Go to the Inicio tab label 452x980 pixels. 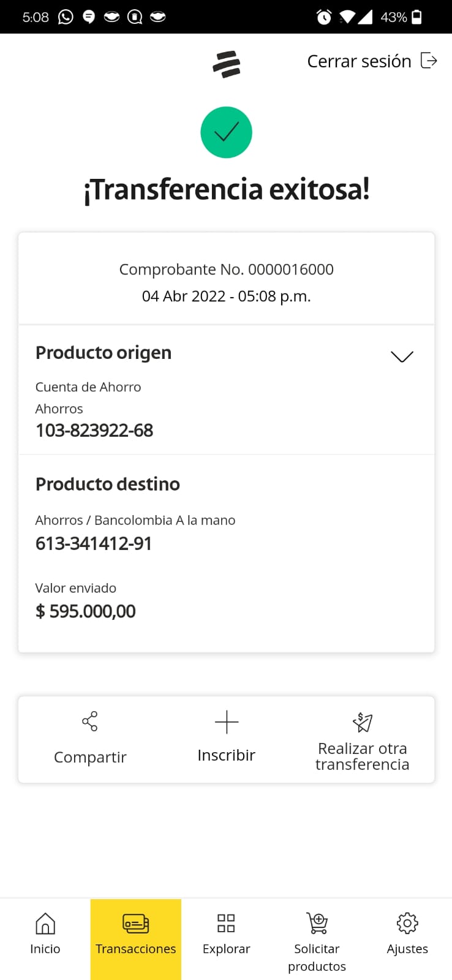(x=45, y=949)
